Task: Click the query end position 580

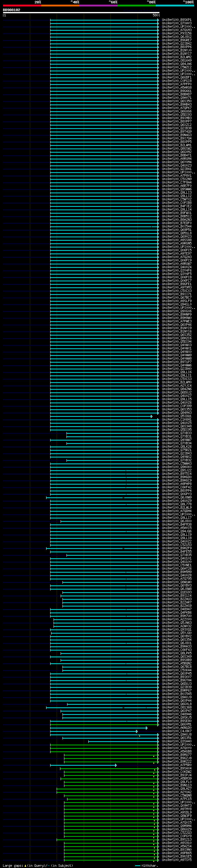Action: click(x=155, y=15)
